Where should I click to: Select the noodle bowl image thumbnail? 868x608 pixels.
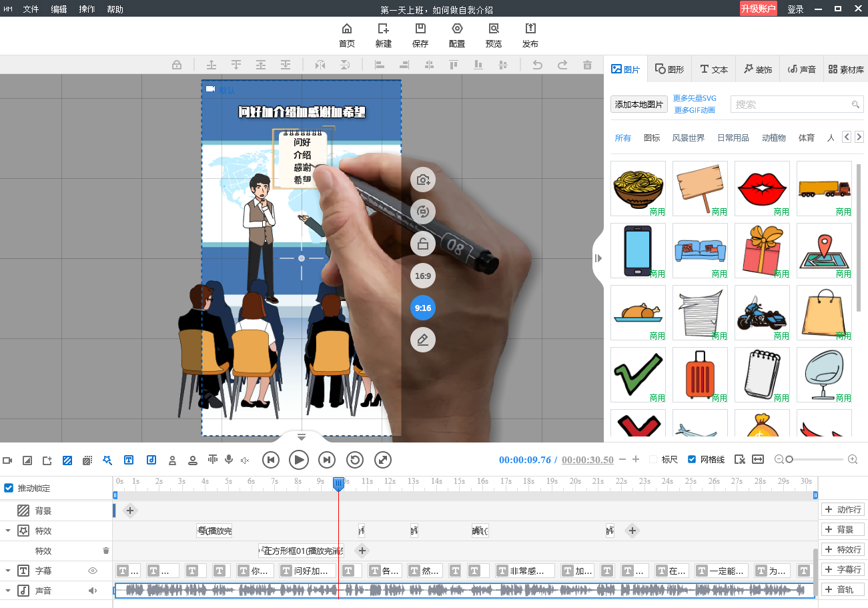pos(638,188)
